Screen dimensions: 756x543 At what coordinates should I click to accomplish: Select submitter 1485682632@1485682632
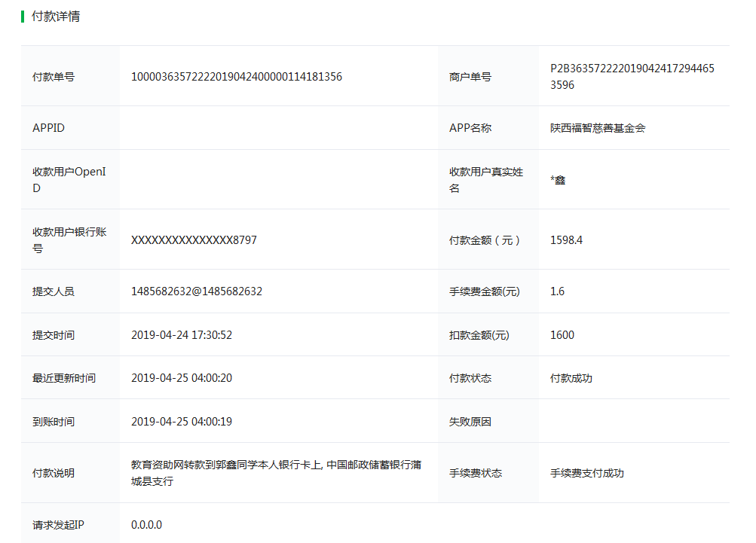pos(197,291)
